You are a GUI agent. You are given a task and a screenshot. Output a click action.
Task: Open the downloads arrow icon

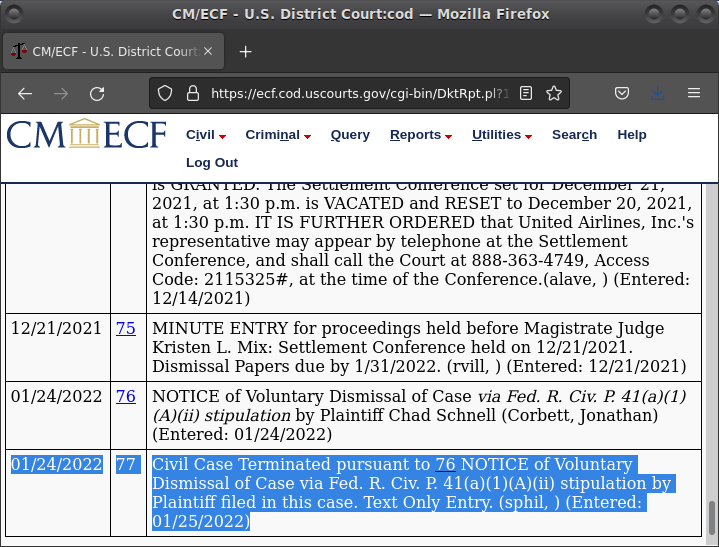pos(657,94)
